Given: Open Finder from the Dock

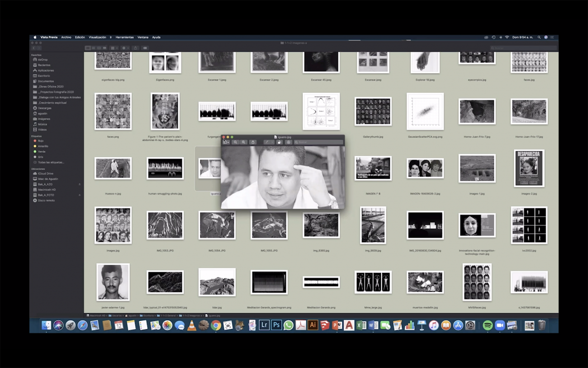Looking at the screenshot, I should [46, 325].
